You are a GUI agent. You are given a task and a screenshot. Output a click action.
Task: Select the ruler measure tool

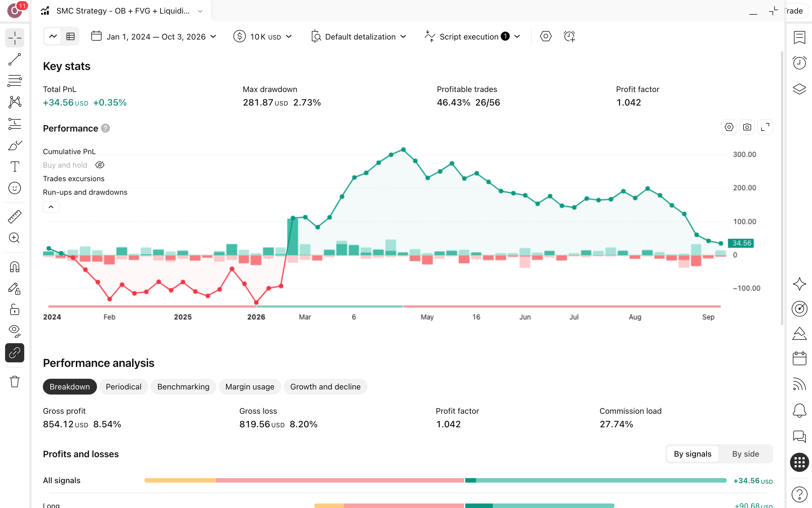point(14,217)
